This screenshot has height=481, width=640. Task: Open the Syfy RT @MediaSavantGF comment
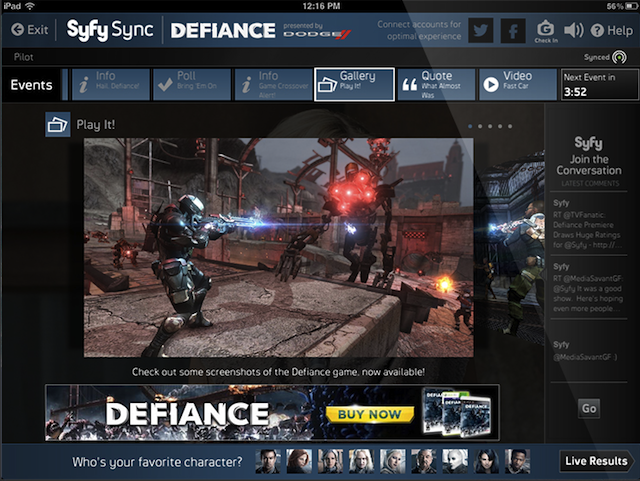(588, 288)
